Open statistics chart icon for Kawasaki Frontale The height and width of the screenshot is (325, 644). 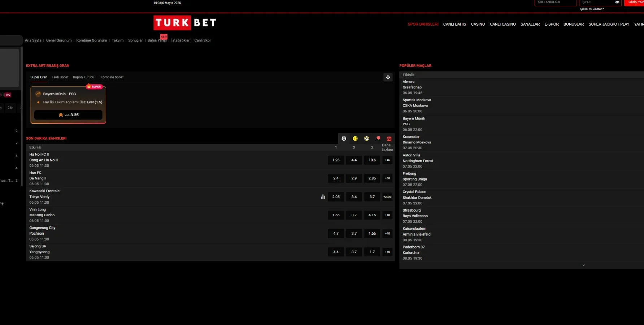[x=323, y=197]
